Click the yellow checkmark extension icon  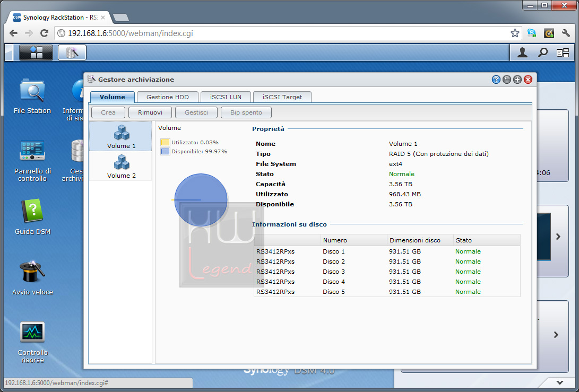click(549, 33)
